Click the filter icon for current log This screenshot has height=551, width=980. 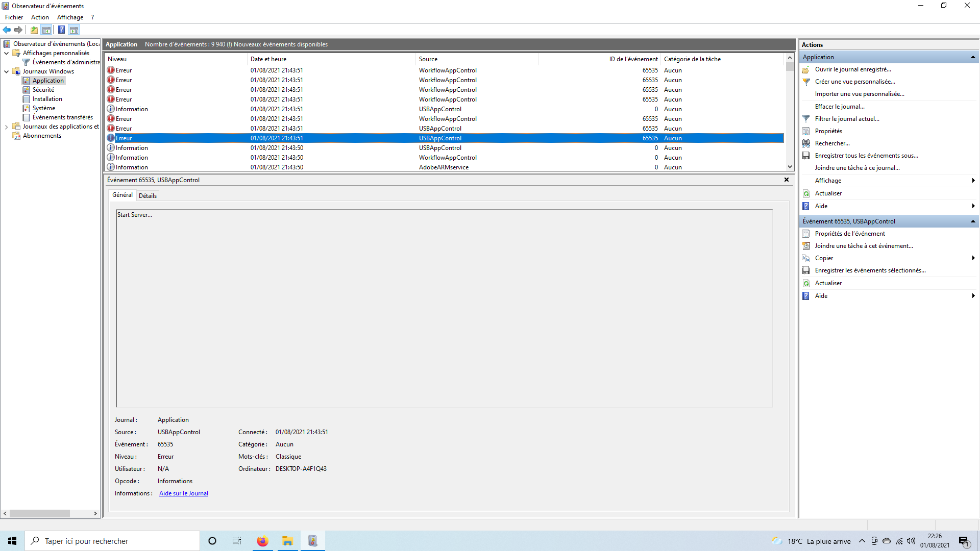point(806,119)
